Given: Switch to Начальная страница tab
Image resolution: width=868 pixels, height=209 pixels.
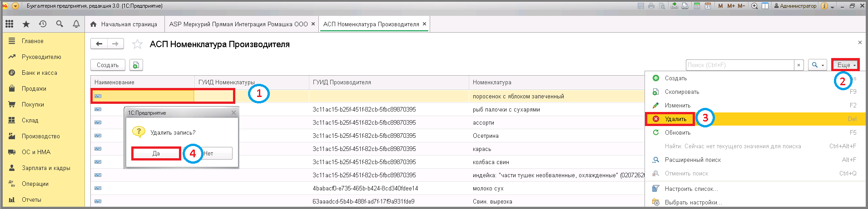Looking at the screenshot, I should pyautogui.click(x=124, y=24).
